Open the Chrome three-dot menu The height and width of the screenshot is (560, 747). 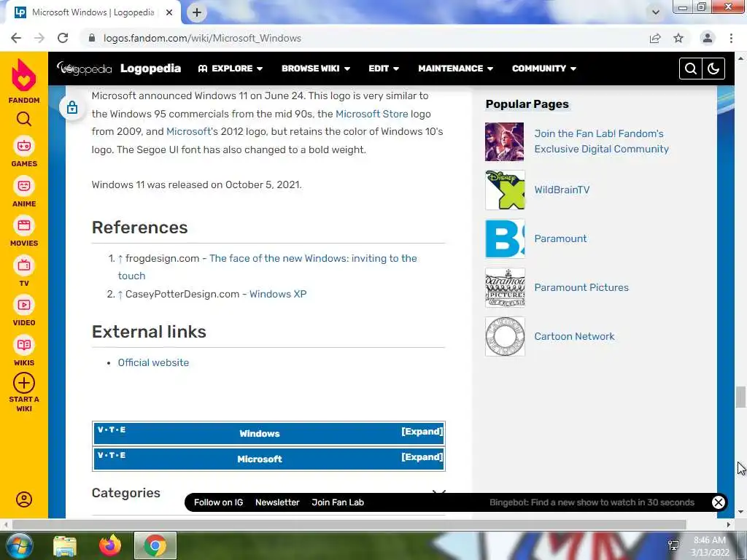731,38
